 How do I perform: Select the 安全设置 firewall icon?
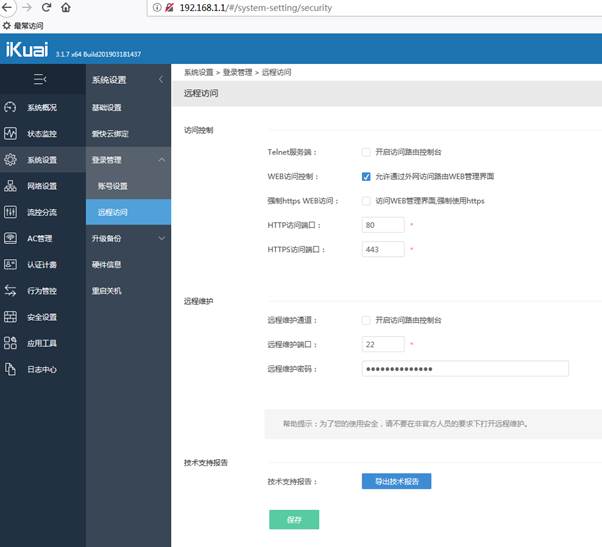click(11, 317)
